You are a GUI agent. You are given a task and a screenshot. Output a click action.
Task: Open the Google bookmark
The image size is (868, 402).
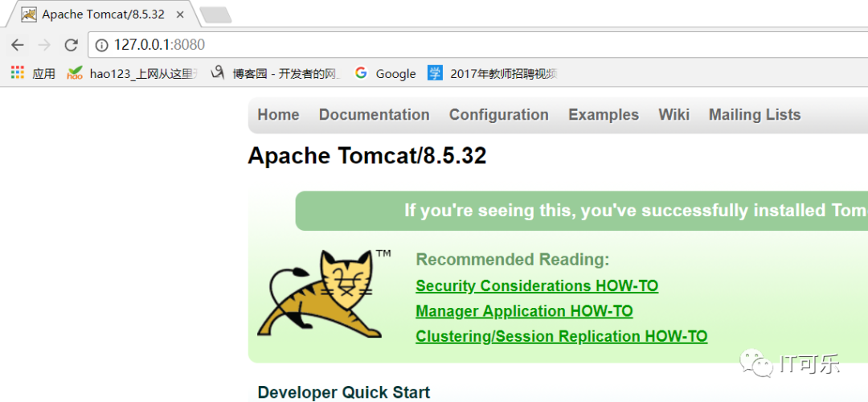pos(385,73)
